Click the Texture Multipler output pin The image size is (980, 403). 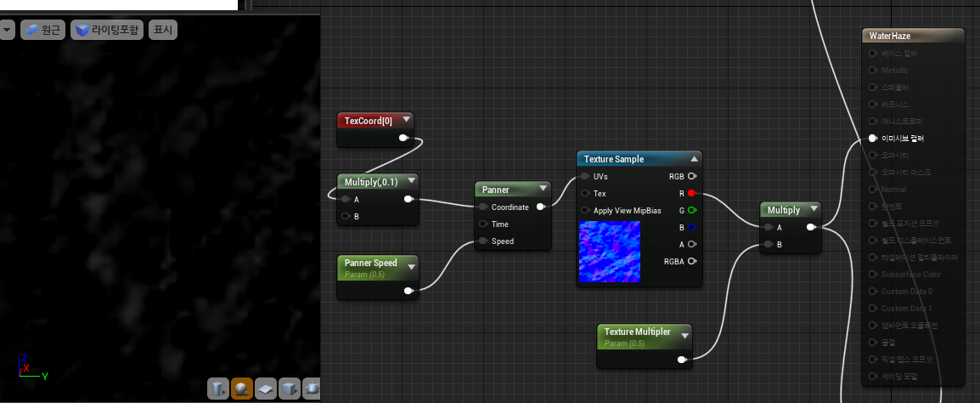(683, 359)
